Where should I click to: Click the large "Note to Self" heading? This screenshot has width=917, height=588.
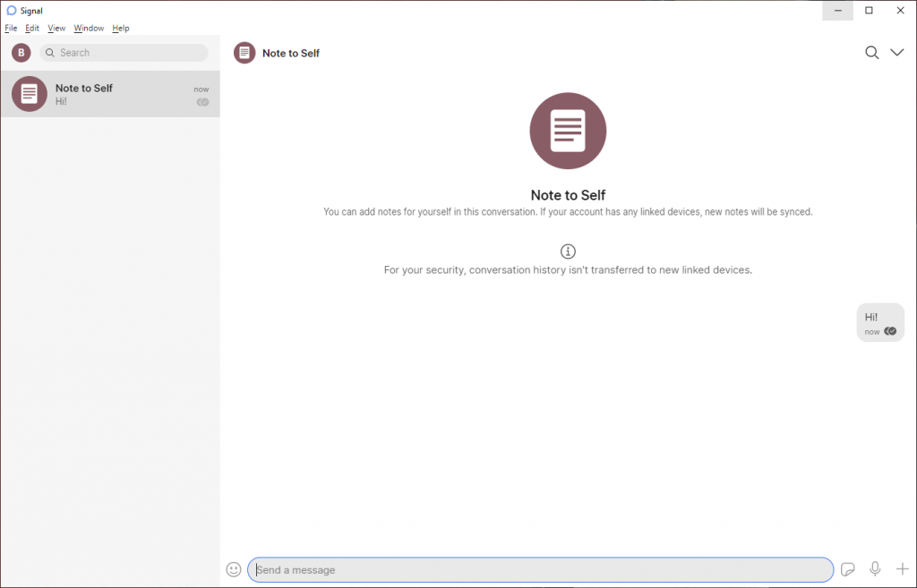pos(568,195)
